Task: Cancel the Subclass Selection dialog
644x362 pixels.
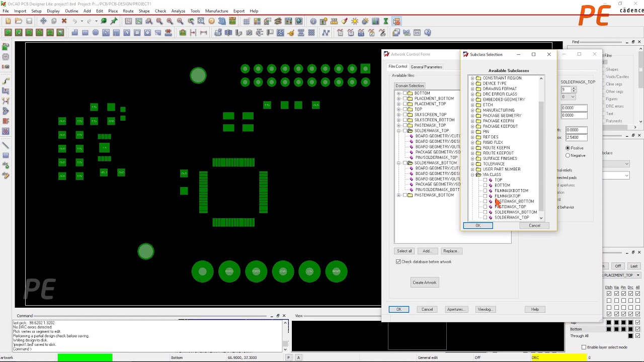Action: pos(534,226)
